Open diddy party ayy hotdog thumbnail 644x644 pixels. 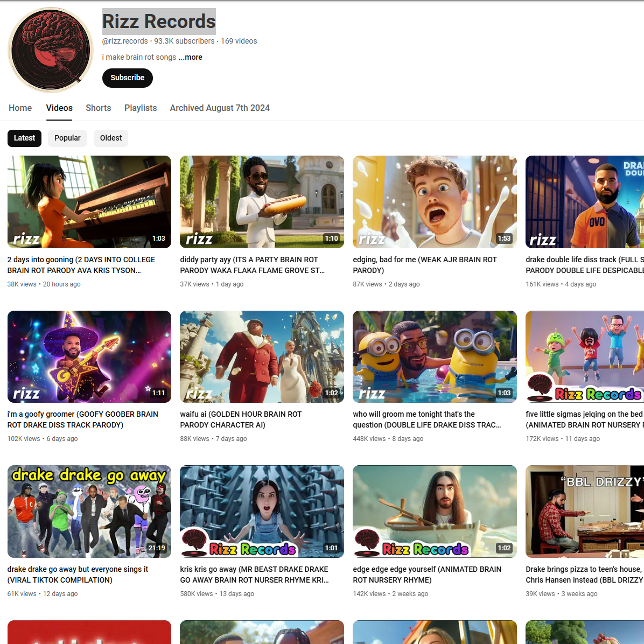pos(262,202)
